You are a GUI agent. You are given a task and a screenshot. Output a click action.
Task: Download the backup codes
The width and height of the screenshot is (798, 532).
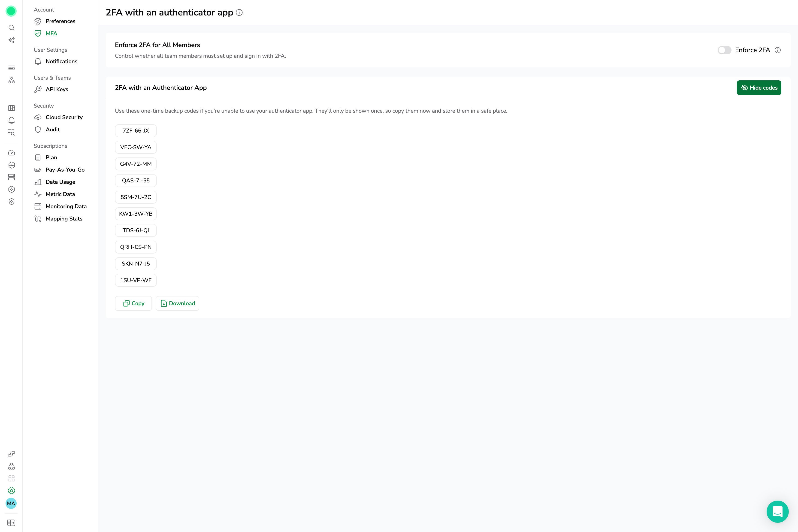click(x=177, y=303)
